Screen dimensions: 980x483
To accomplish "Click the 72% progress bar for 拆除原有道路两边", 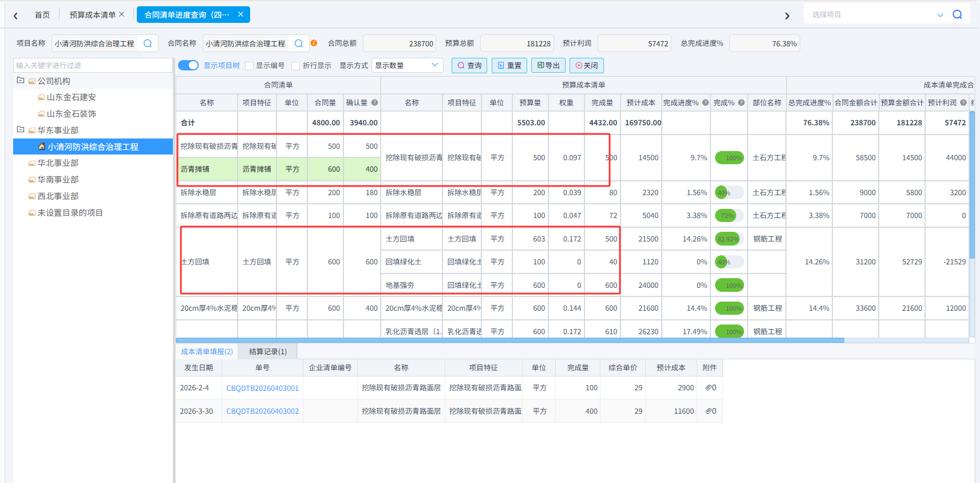I will click(x=729, y=216).
